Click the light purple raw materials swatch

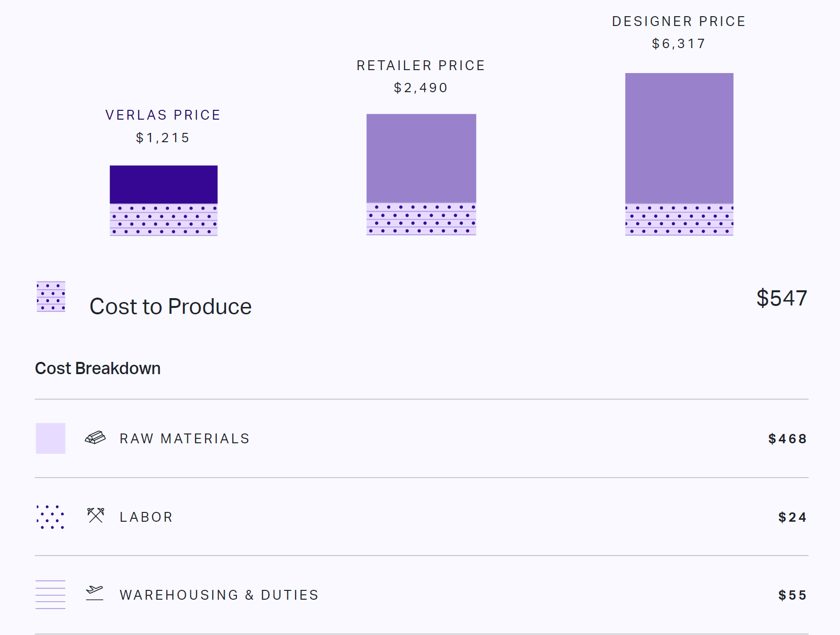point(51,438)
